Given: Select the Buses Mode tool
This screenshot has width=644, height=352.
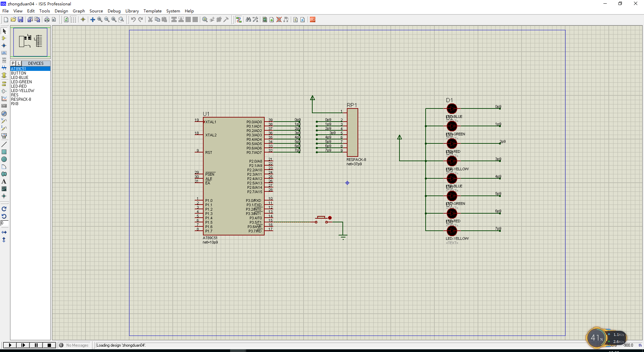Looking at the screenshot, I should pyautogui.click(x=4, y=68).
